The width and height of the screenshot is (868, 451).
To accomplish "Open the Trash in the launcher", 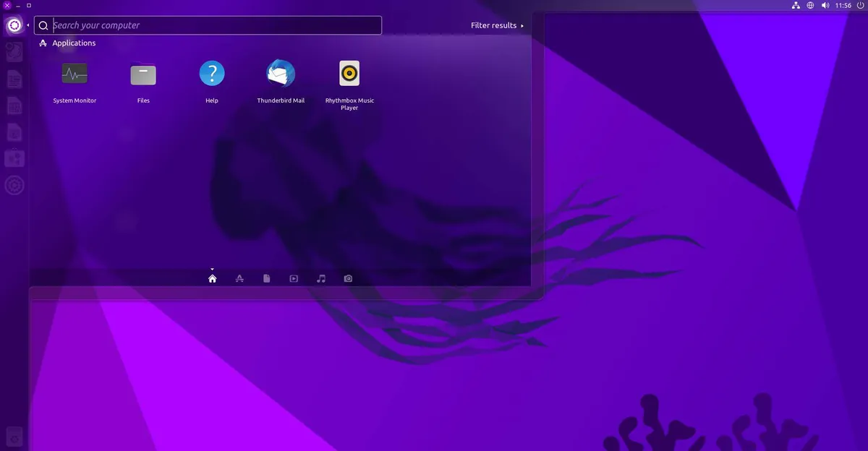I will pos(14,436).
